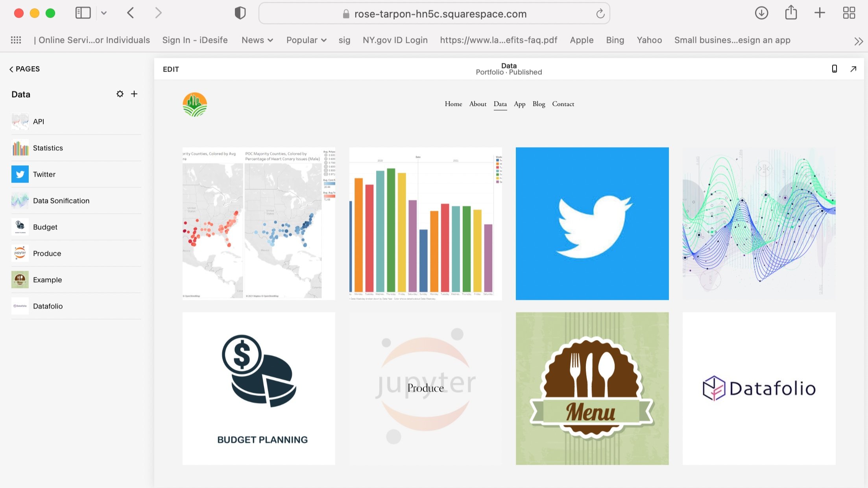Go to the Blog nav item

click(x=539, y=104)
